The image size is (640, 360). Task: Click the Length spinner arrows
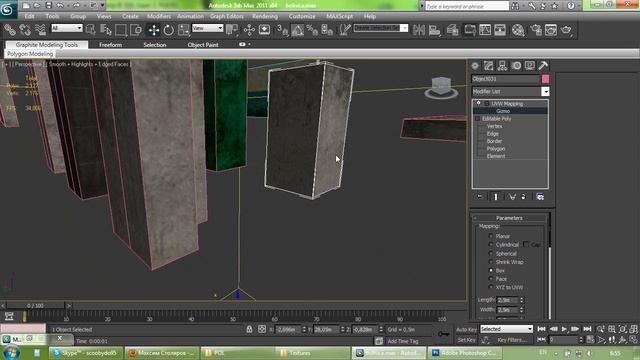(521, 300)
